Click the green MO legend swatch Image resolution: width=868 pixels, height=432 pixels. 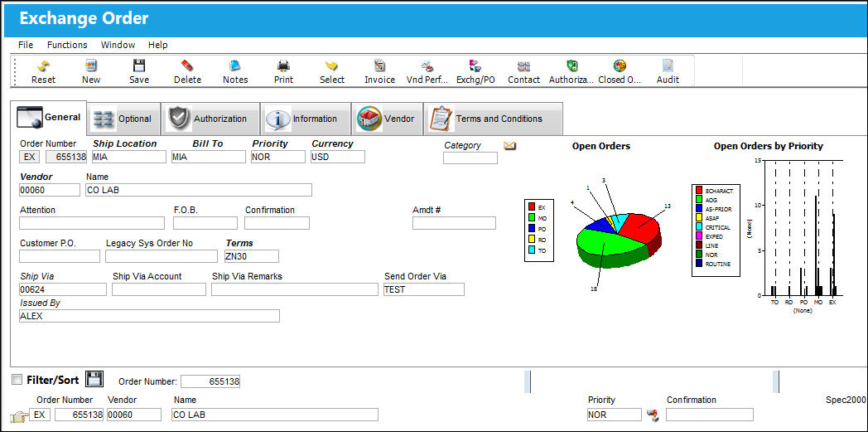tap(532, 218)
